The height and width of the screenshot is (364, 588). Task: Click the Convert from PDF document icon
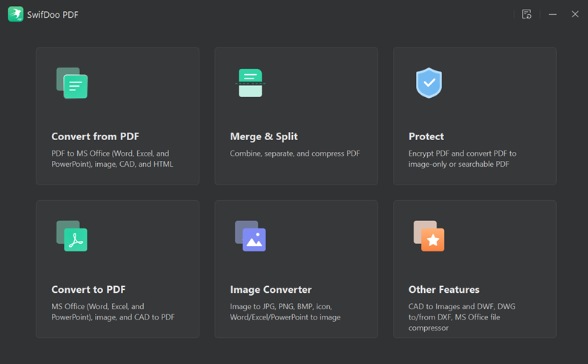tap(72, 83)
